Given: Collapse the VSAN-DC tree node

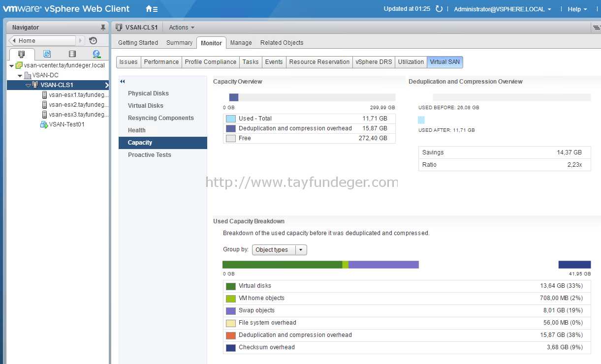Looking at the screenshot, I should 20,75.
